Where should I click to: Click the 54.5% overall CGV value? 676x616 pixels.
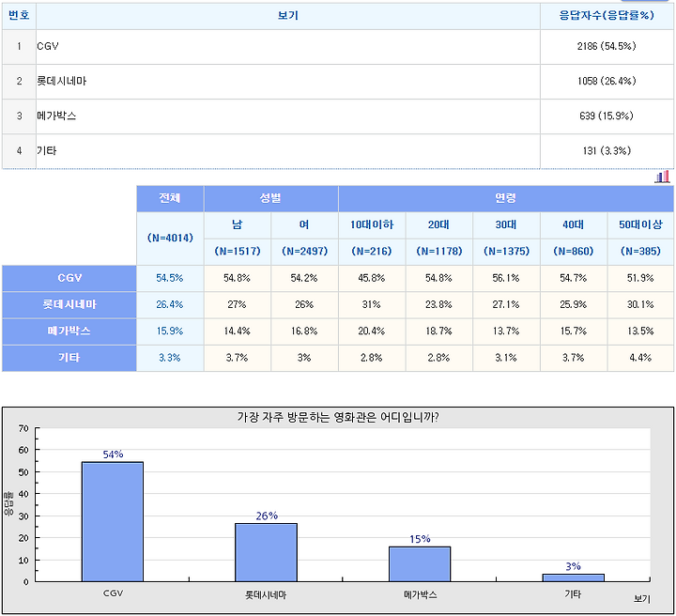pos(170,279)
